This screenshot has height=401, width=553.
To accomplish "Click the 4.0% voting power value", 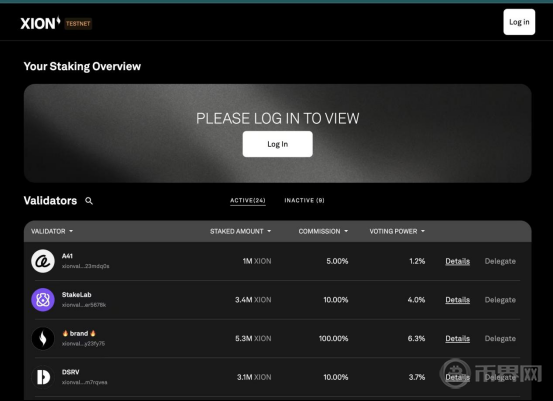I will [416, 300].
